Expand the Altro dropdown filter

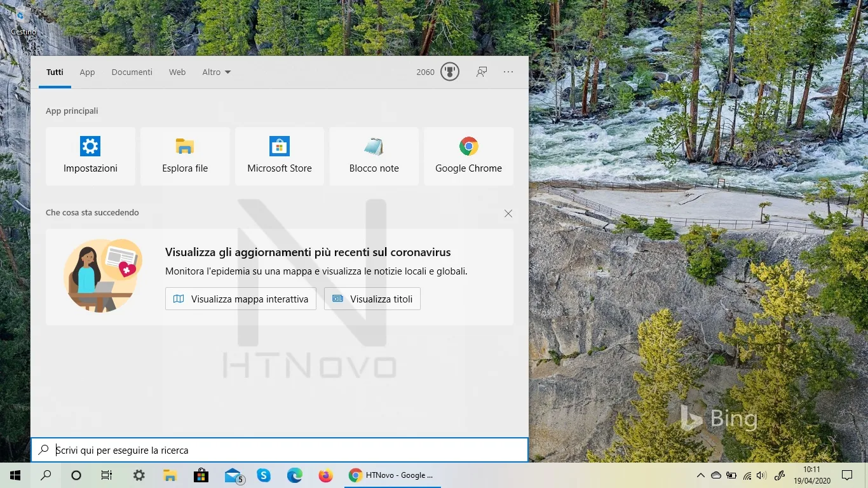[217, 72]
